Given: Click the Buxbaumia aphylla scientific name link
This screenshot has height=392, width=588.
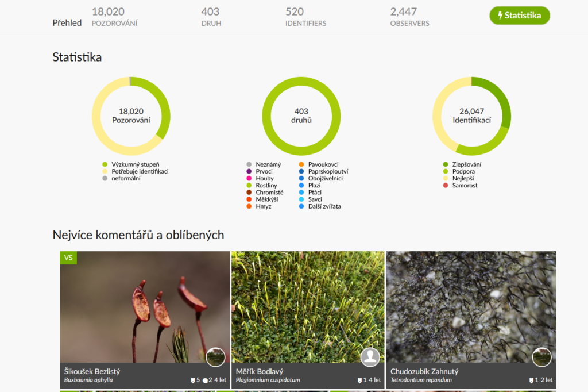Looking at the screenshot, I should click(x=88, y=380).
